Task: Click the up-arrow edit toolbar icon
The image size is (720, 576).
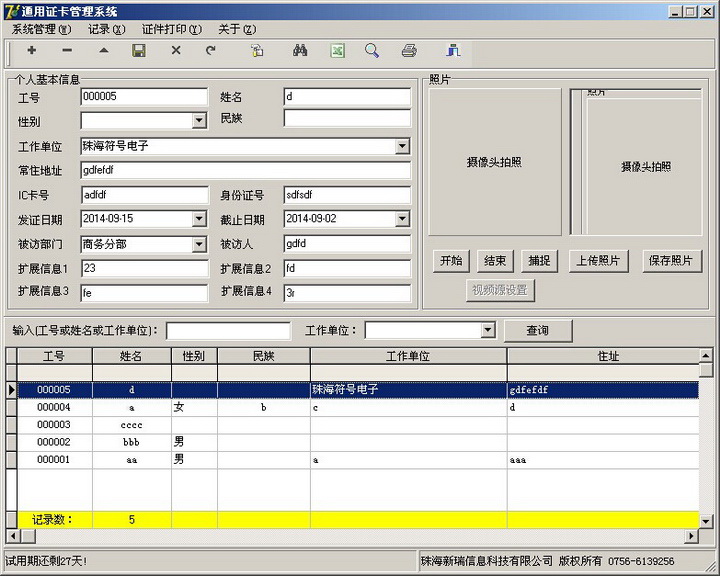Action: click(104, 51)
